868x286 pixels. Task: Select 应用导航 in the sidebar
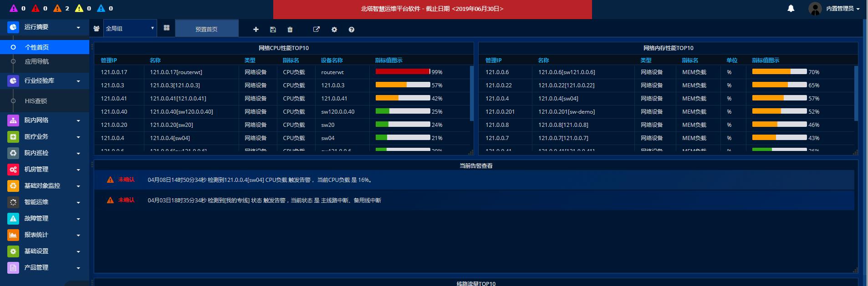pos(36,61)
